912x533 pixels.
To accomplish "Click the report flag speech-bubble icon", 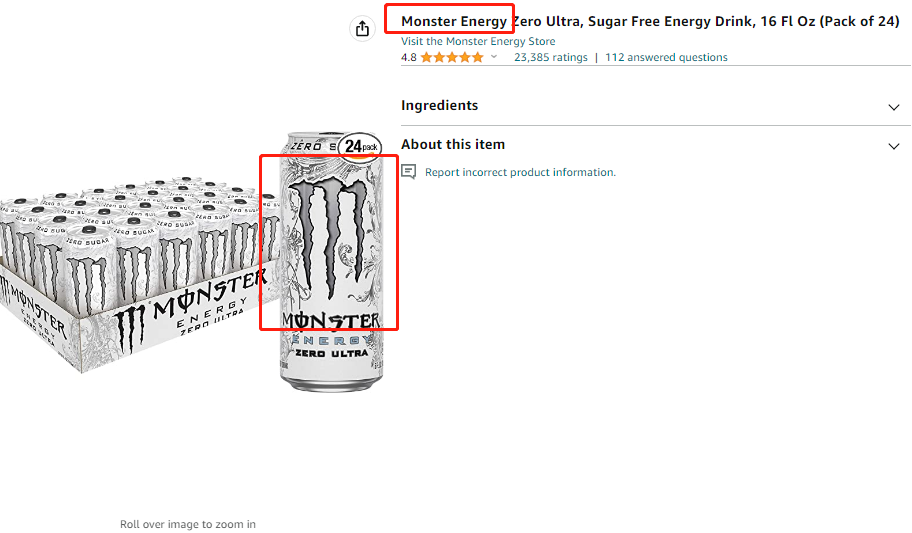I will click(x=409, y=172).
